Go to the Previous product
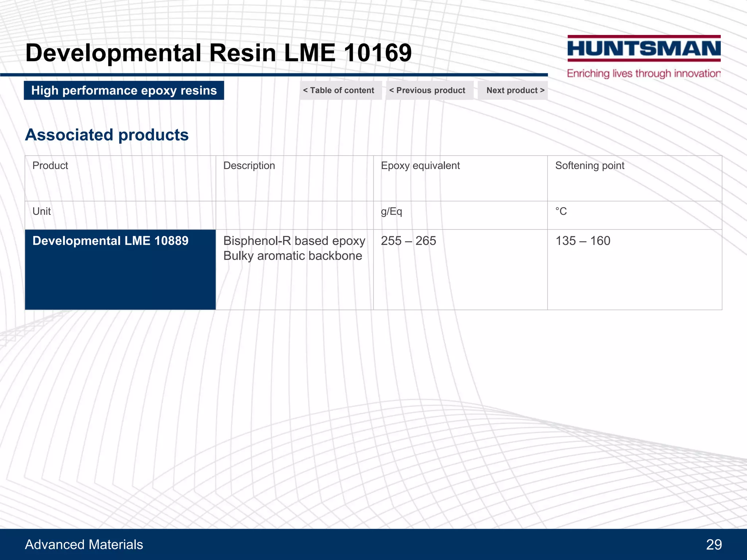747x560 pixels. (429, 90)
